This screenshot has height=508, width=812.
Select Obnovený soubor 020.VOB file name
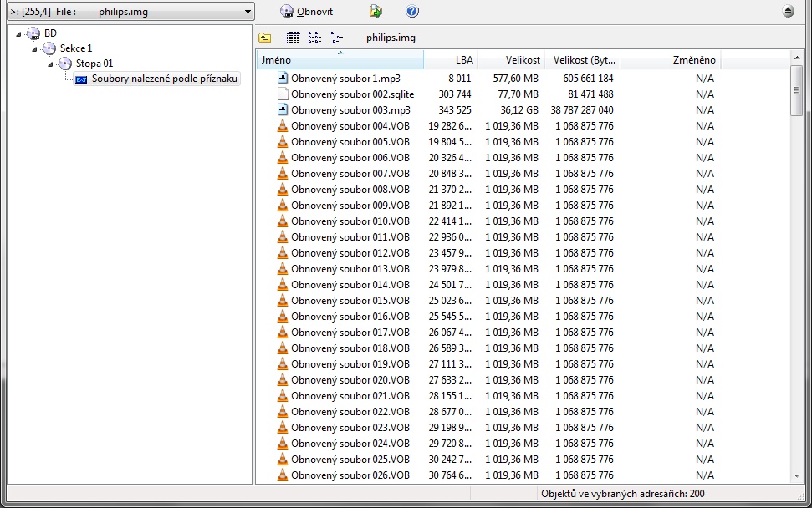point(350,379)
